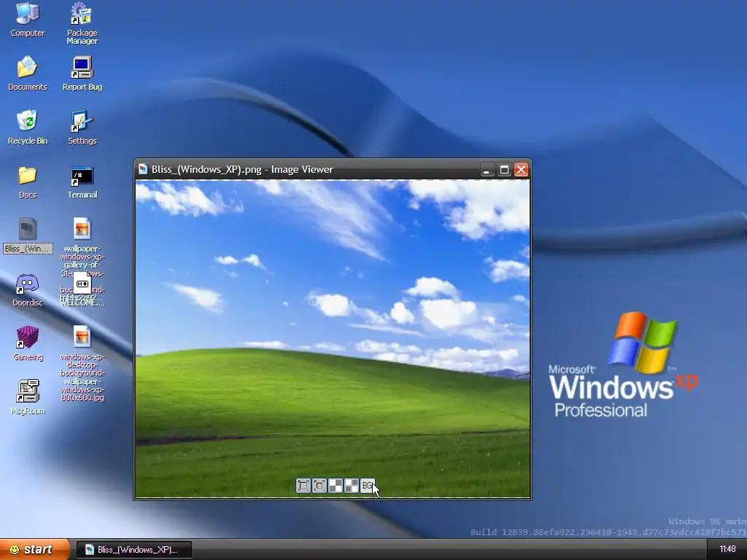This screenshot has height=560, width=747.
Task: Launch the Report Bug shortcut
Action: click(82, 73)
